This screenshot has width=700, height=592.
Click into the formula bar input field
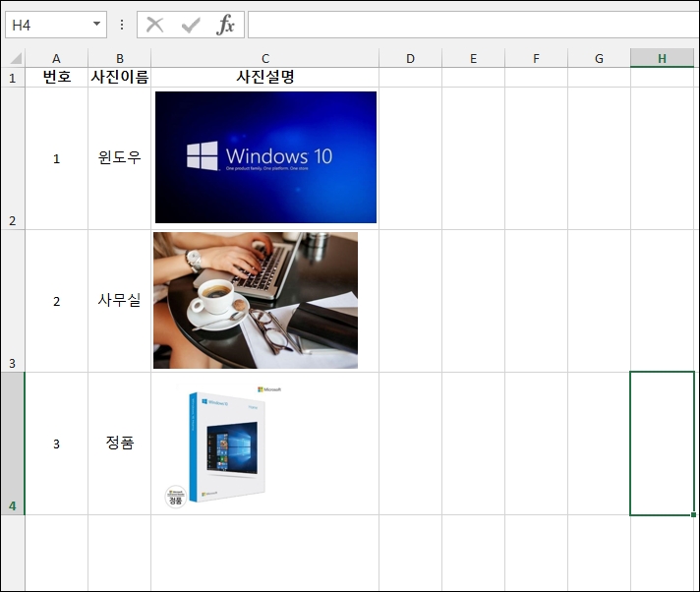tap(474, 25)
